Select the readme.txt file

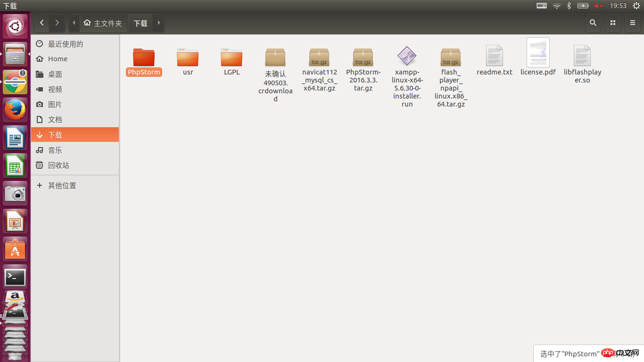pyautogui.click(x=495, y=56)
